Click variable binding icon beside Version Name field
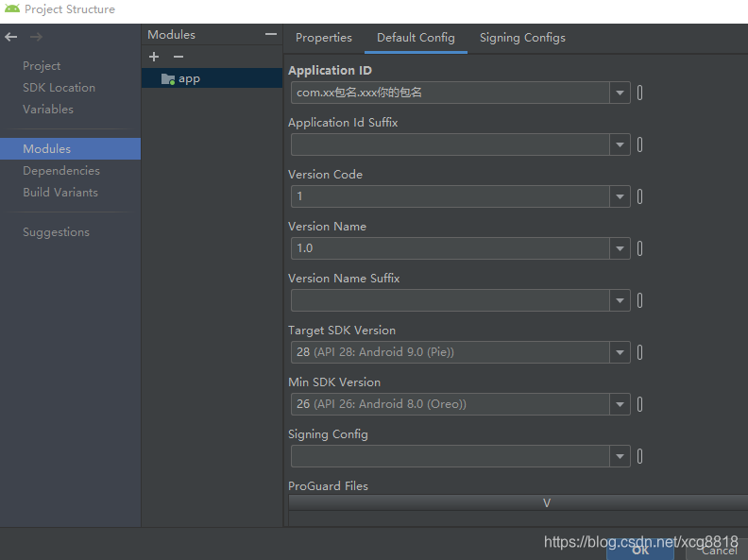The width and height of the screenshot is (748, 560). pos(639,248)
